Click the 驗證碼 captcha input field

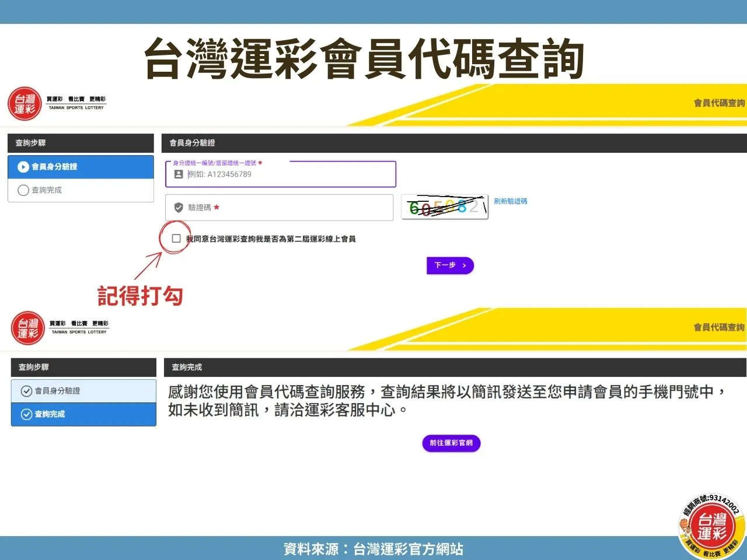coord(280,208)
